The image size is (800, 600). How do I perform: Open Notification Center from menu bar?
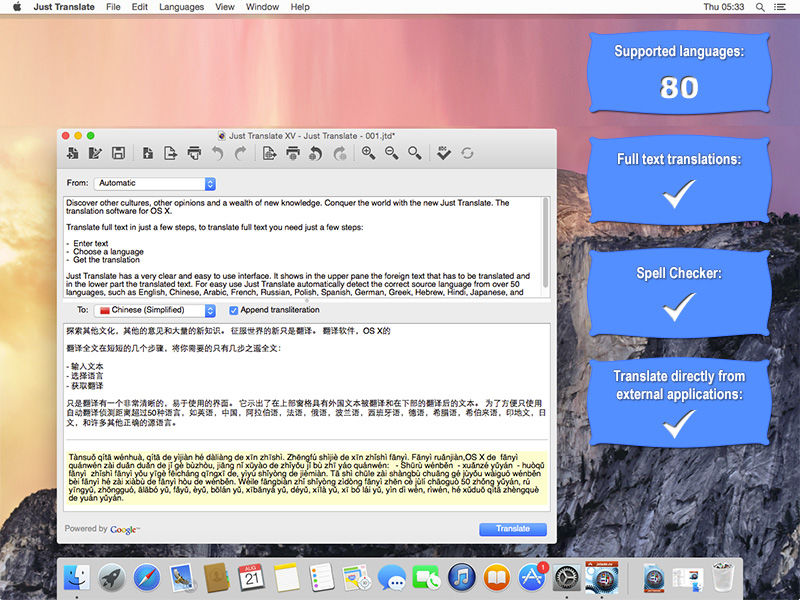(x=780, y=7)
